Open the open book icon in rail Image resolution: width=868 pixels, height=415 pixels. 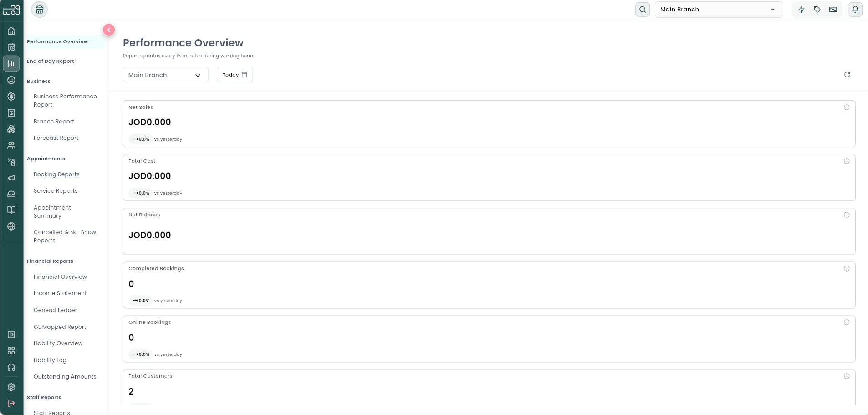click(11, 210)
